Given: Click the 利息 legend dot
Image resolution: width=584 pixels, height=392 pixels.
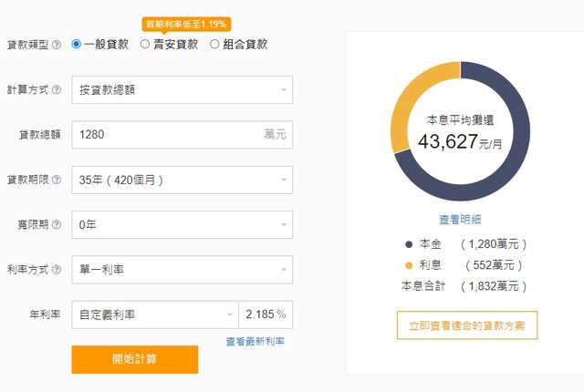Looking at the screenshot, I should pyautogui.click(x=408, y=265).
